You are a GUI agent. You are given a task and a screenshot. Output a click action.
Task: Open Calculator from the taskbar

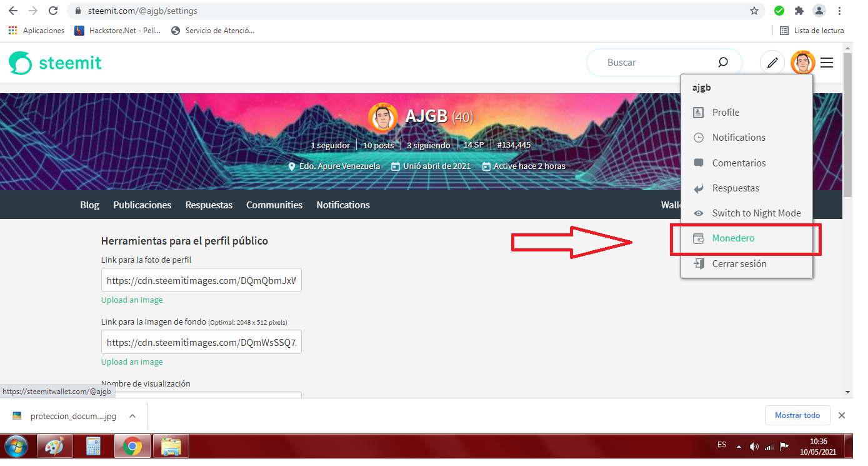coord(94,447)
